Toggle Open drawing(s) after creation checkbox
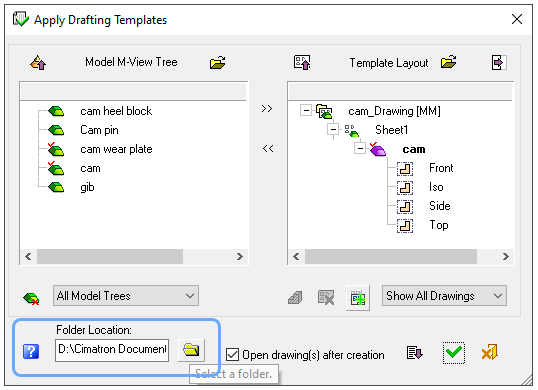This screenshot has height=390, width=538. [x=232, y=355]
